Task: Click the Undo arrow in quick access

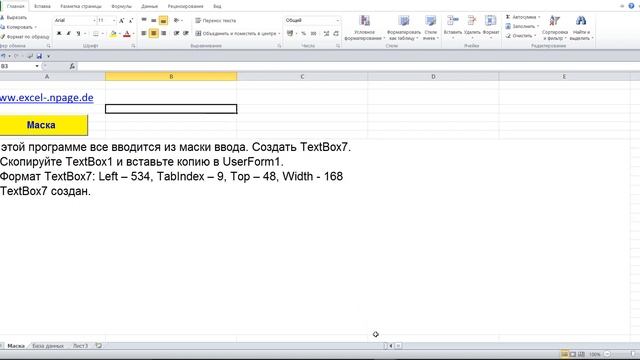Action: click(3, 56)
